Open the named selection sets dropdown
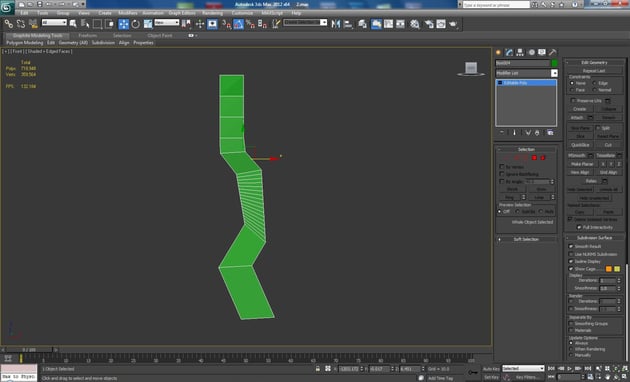 305,23
